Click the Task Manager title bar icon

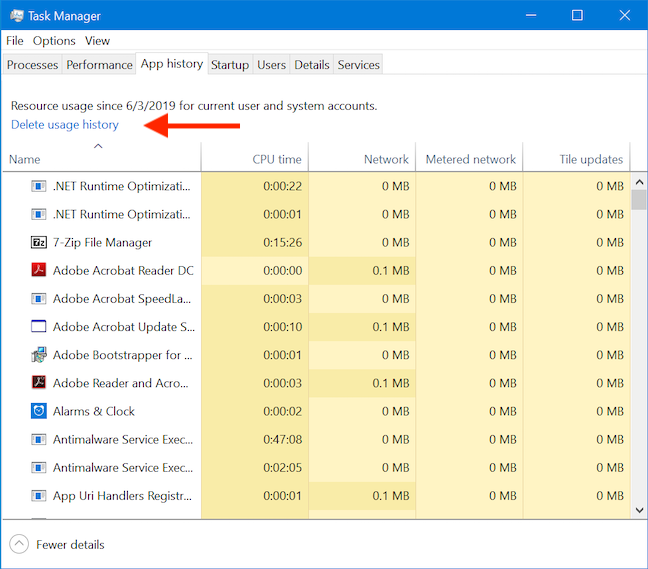[x=17, y=16]
